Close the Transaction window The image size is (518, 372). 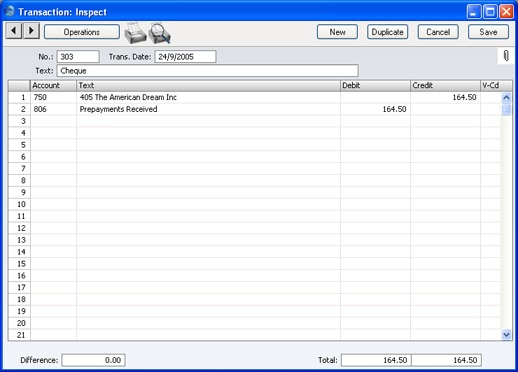coord(506,12)
